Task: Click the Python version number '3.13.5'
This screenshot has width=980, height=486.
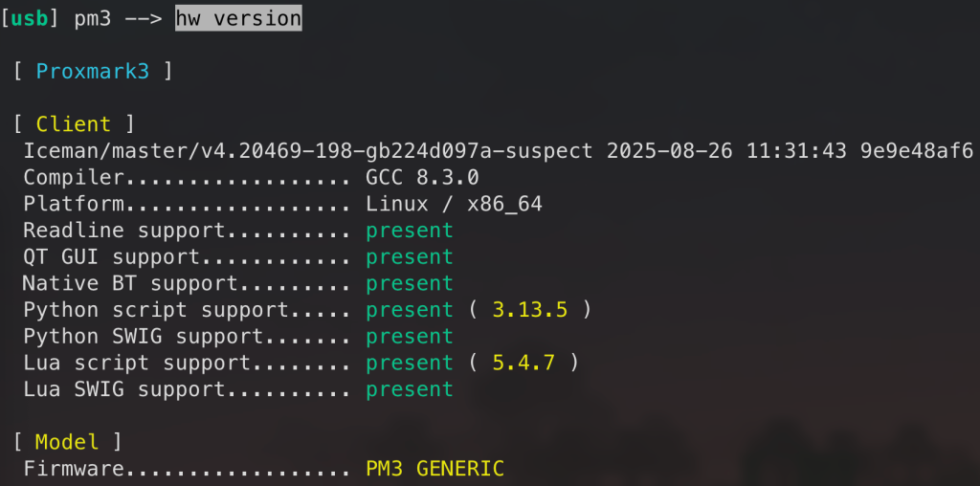Action: pyautogui.click(x=529, y=310)
